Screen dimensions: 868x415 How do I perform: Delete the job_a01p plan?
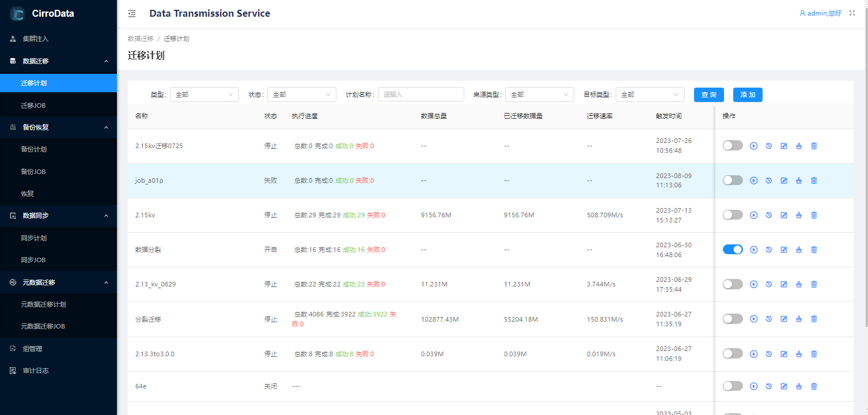coord(814,180)
